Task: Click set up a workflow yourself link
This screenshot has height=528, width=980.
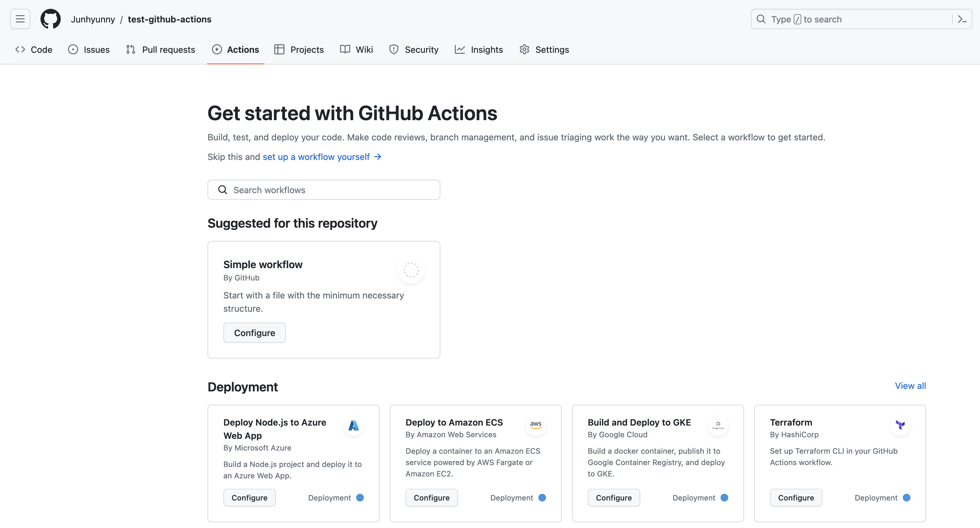Action: pos(321,157)
